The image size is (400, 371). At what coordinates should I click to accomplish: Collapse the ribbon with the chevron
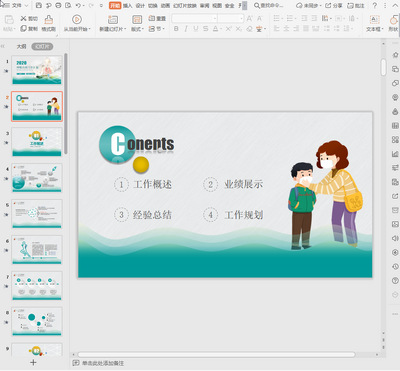[395, 6]
